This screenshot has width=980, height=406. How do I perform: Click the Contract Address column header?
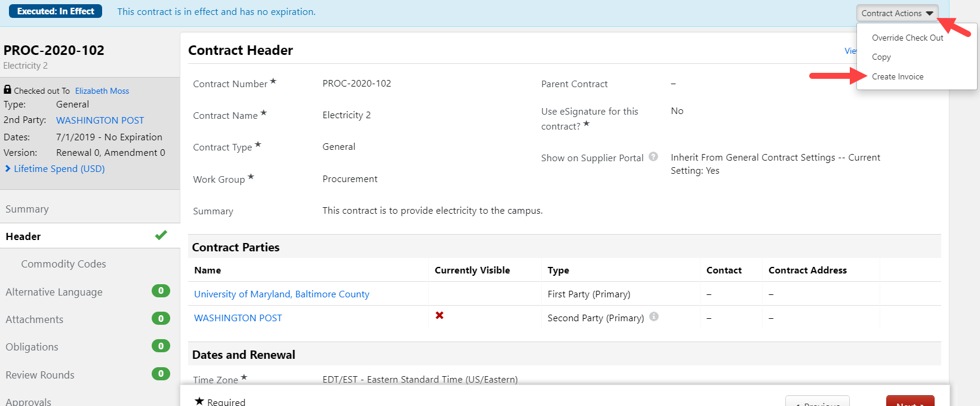point(807,270)
